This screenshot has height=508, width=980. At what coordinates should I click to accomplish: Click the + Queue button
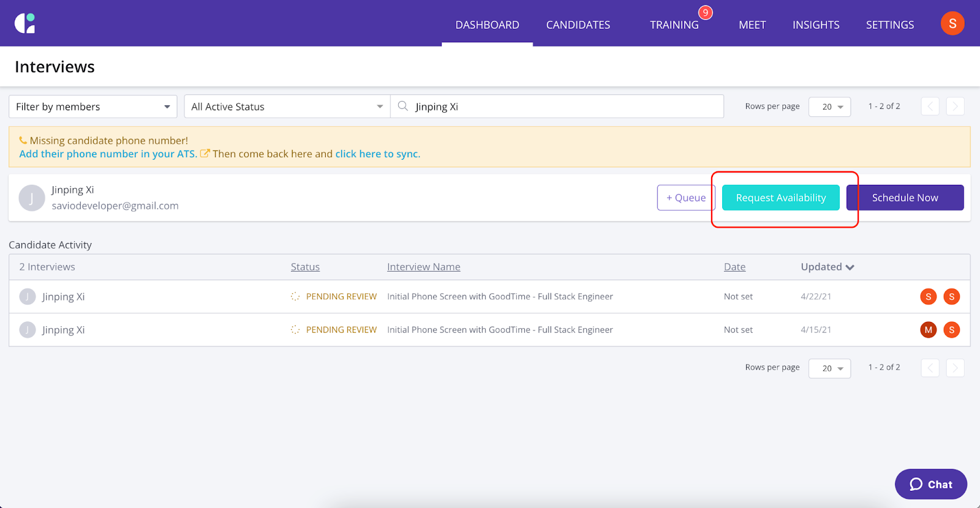686,198
